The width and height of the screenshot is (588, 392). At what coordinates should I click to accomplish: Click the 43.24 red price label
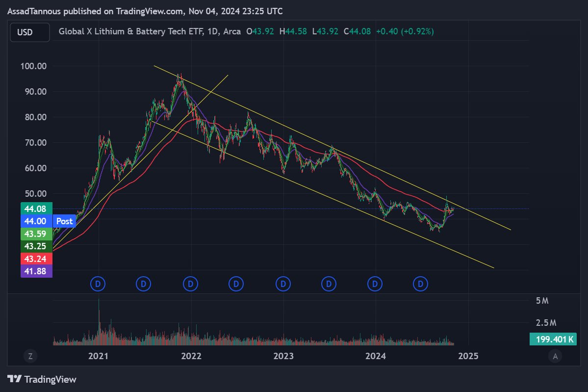tap(36, 259)
